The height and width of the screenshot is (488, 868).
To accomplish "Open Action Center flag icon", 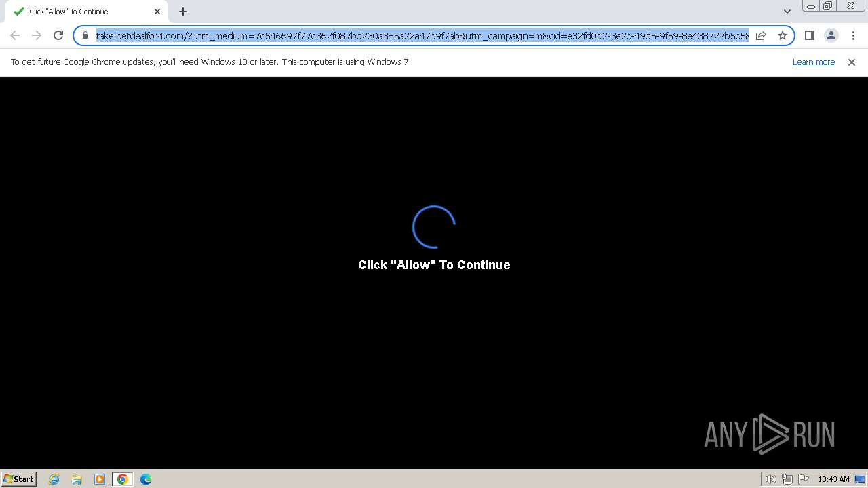I will point(804,479).
